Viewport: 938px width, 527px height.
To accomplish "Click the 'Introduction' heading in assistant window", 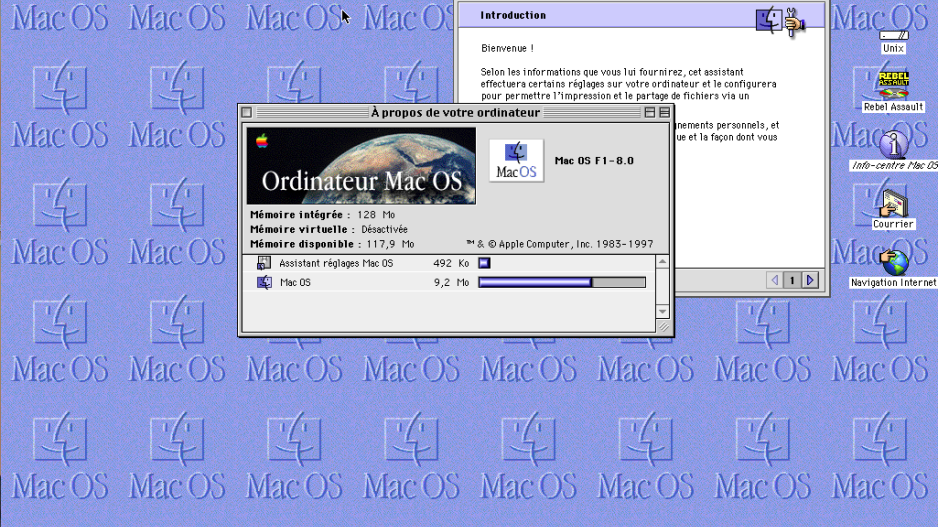I will (513, 16).
